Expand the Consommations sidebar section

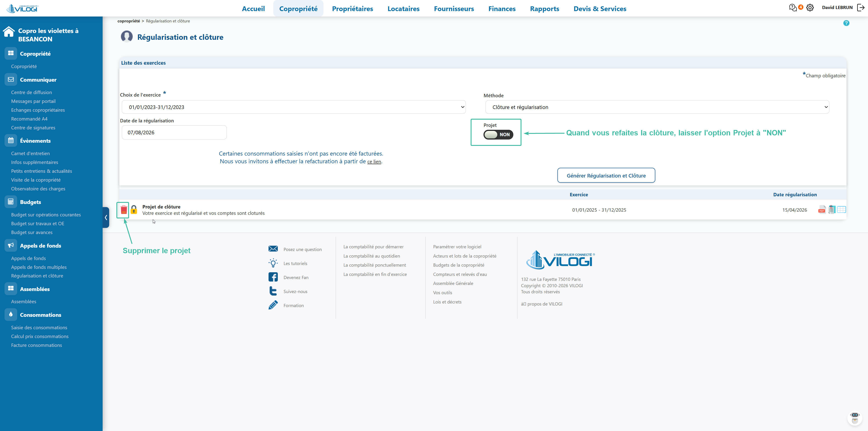tap(40, 315)
